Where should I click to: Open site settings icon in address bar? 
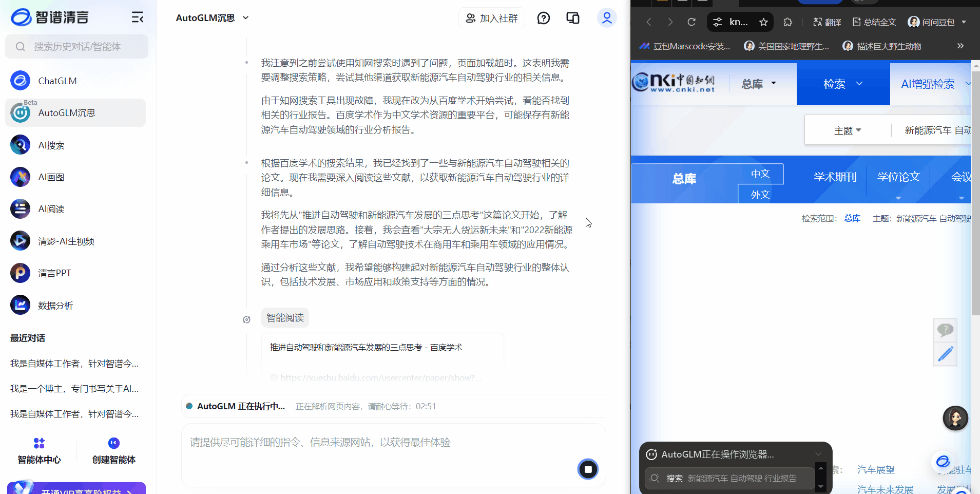coord(718,22)
